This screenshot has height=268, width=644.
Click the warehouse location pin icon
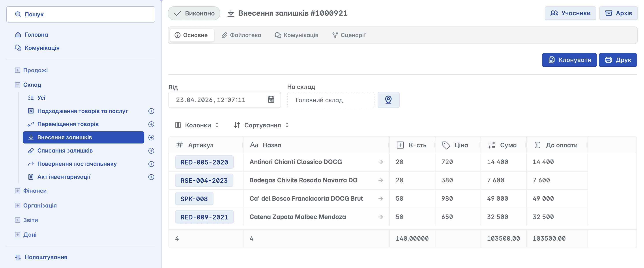pos(388,100)
